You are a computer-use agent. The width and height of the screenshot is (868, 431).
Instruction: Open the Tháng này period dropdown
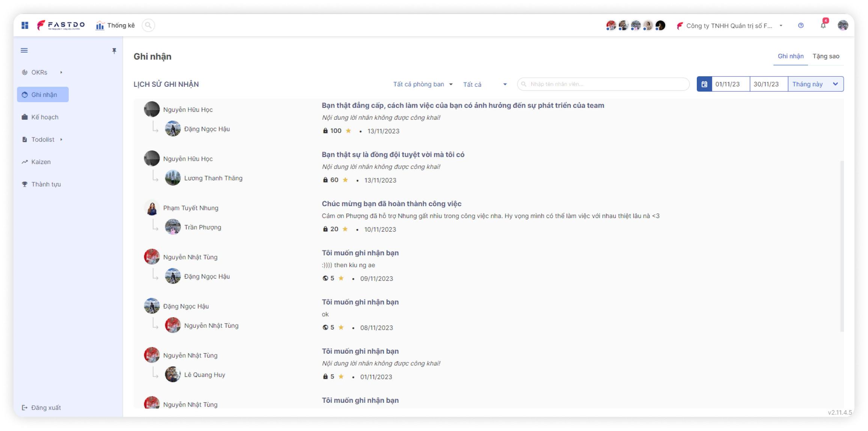[815, 84]
